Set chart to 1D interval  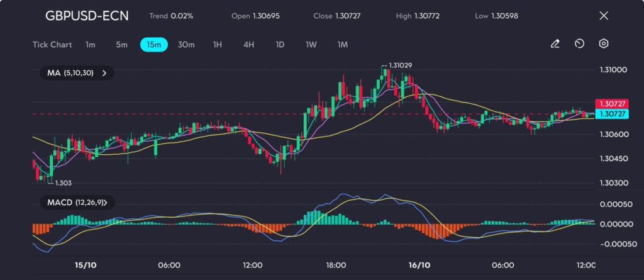pyautogui.click(x=280, y=45)
